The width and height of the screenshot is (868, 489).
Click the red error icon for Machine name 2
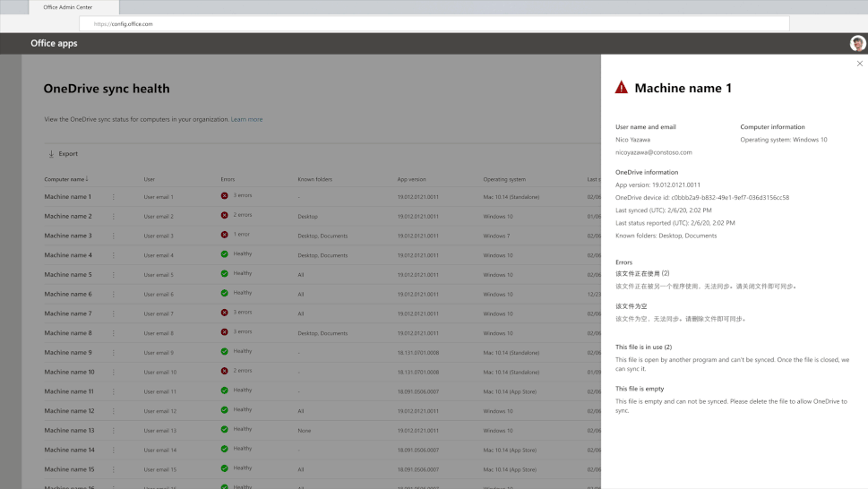225,216
